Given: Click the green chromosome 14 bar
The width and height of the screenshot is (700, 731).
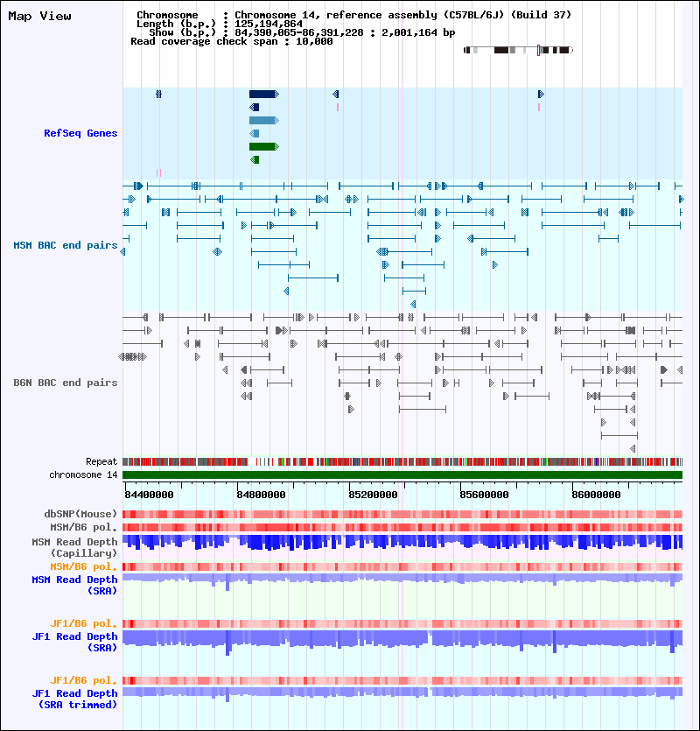Looking at the screenshot, I should point(402,475).
